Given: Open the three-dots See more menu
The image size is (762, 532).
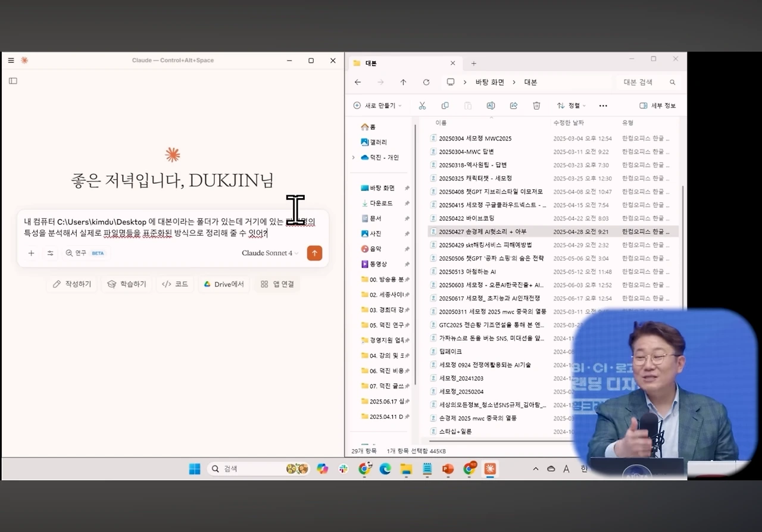Looking at the screenshot, I should 603,106.
